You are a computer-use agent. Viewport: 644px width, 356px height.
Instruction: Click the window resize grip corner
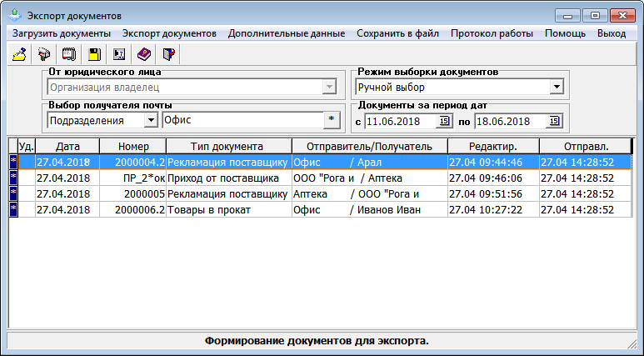pos(632,343)
